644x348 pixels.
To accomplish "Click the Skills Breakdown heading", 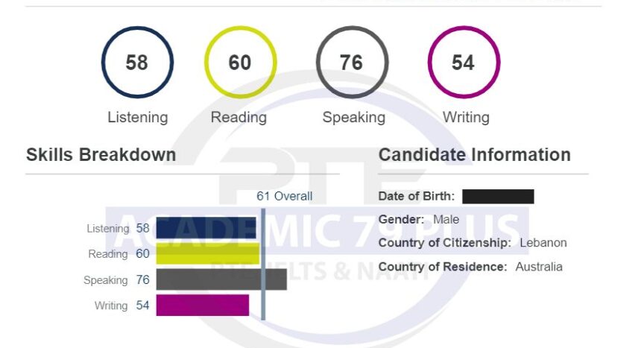I will [101, 155].
